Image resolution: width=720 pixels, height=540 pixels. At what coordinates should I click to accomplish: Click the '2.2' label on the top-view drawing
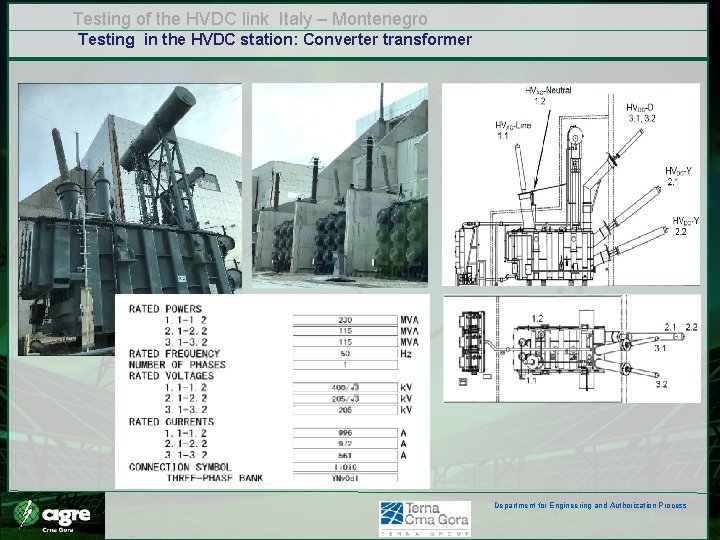692,327
